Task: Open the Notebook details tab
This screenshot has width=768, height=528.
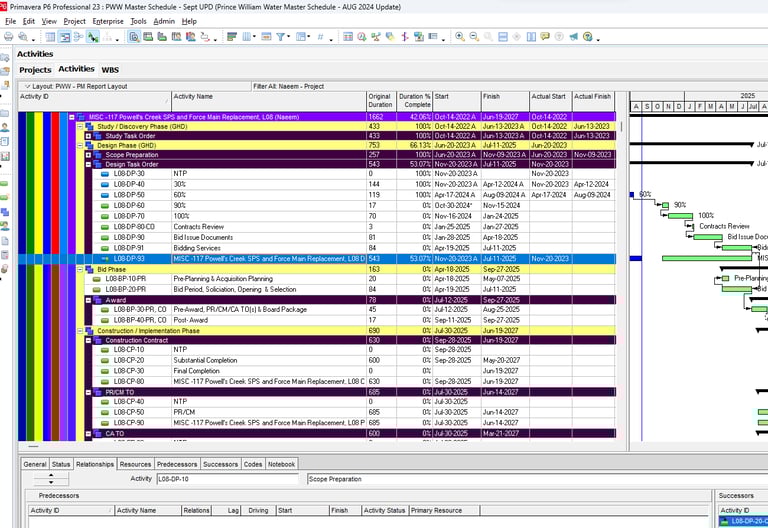Action: [x=282, y=464]
